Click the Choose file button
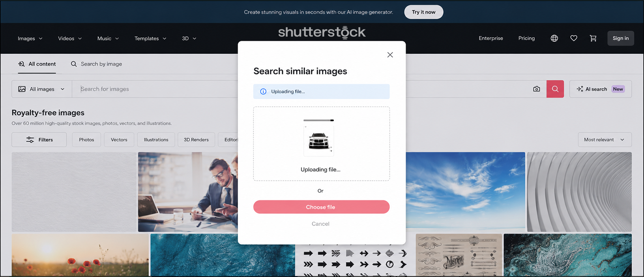The image size is (644, 277). (321, 207)
